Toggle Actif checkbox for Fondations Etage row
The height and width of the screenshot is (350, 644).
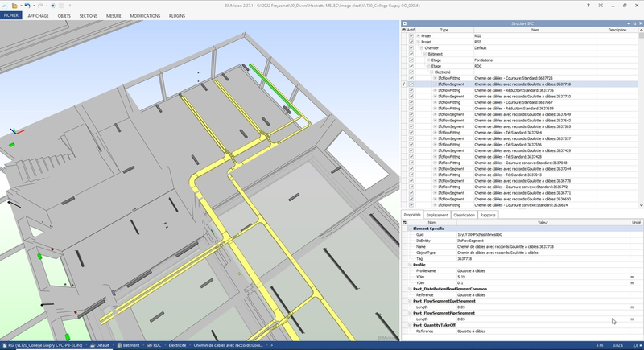(x=411, y=60)
